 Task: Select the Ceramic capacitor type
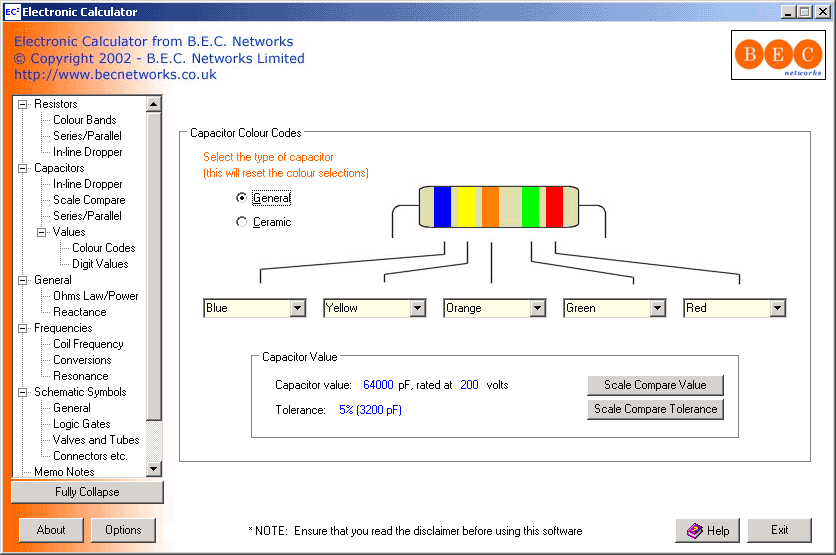[241, 222]
